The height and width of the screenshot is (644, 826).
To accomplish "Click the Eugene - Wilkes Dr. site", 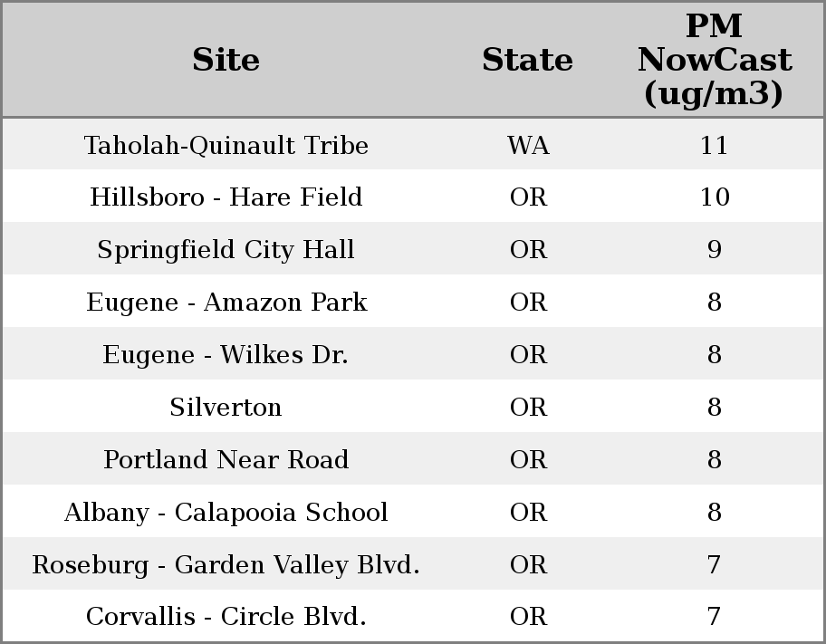I will point(226,355).
